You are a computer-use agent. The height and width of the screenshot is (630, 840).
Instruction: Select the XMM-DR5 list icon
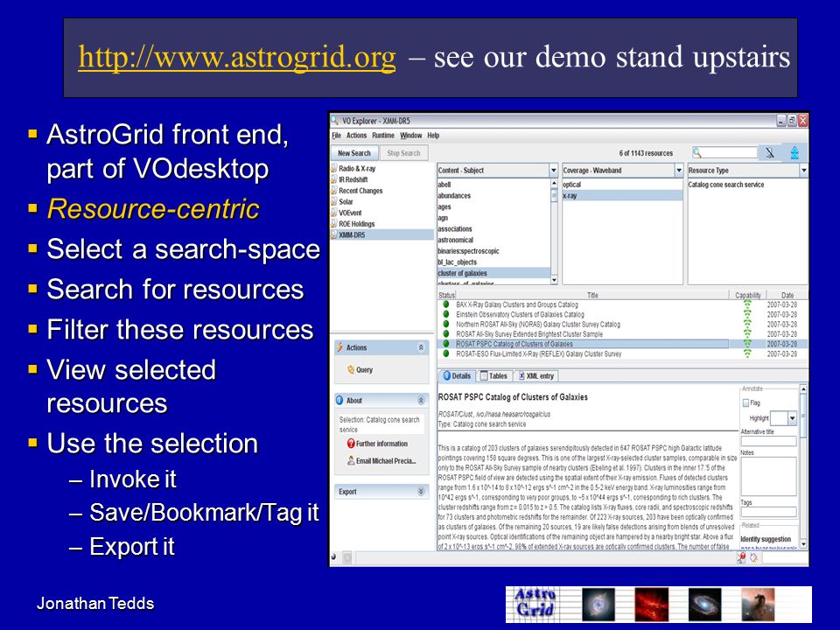(x=334, y=234)
